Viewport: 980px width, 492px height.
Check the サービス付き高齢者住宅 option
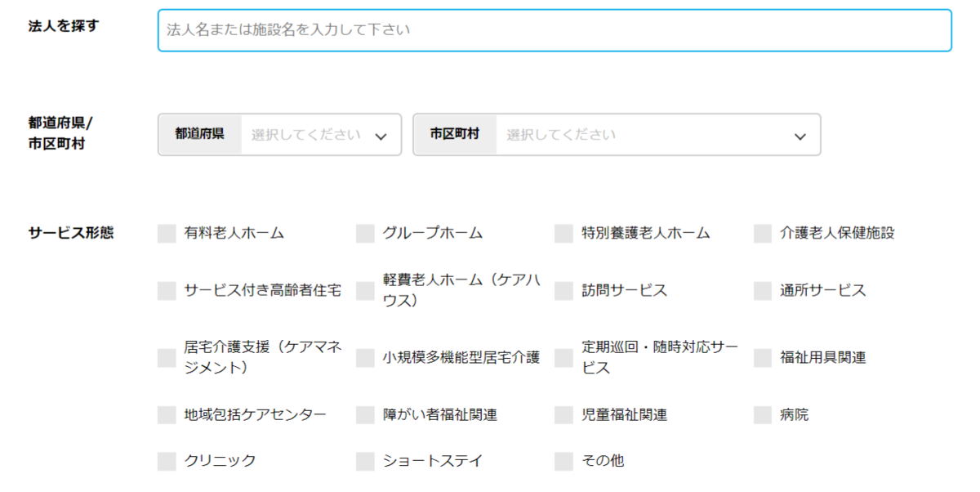(x=167, y=291)
